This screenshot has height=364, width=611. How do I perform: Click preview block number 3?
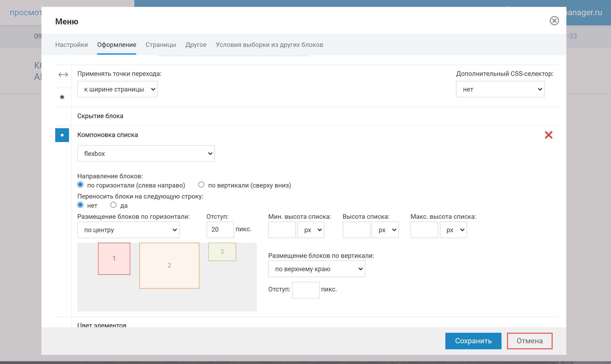pyautogui.click(x=222, y=252)
